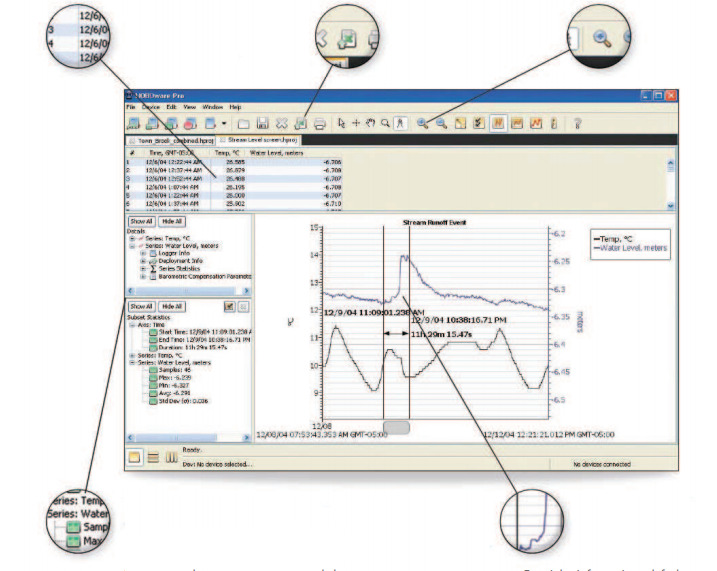Expand the Series Statistics tree node

(142, 268)
